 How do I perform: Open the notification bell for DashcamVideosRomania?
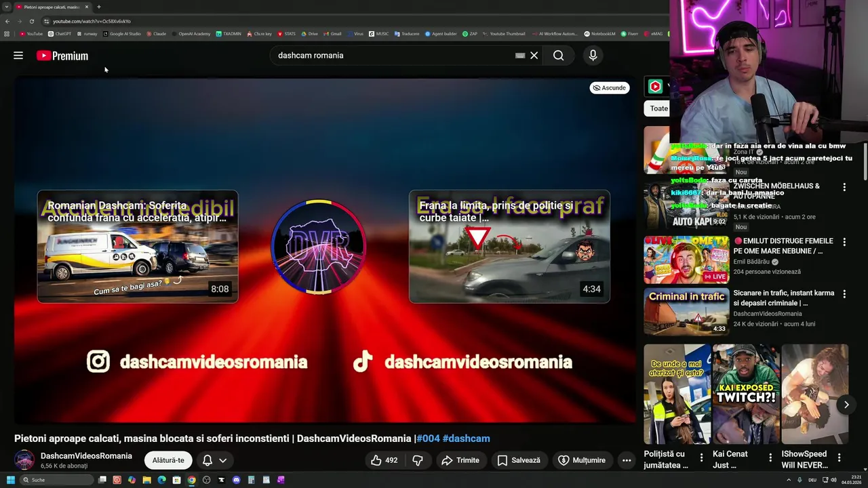[x=208, y=460]
